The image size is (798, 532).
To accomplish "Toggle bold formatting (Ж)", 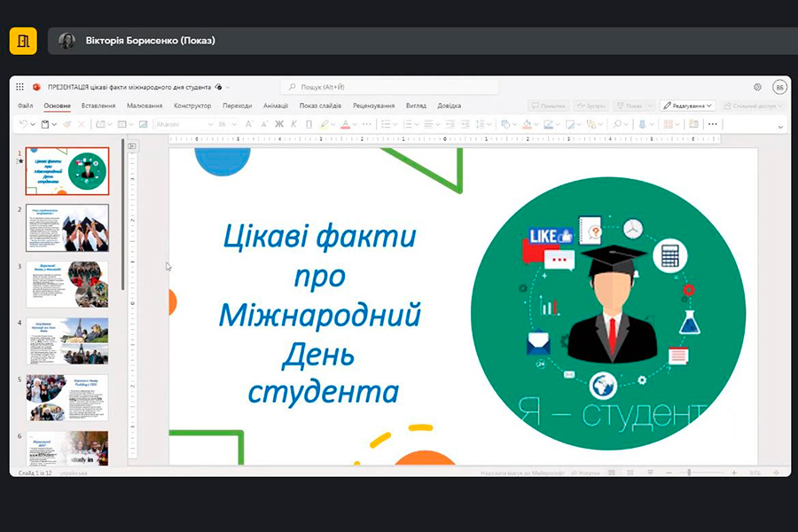I will pyautogui.click(x=279, y=124).
